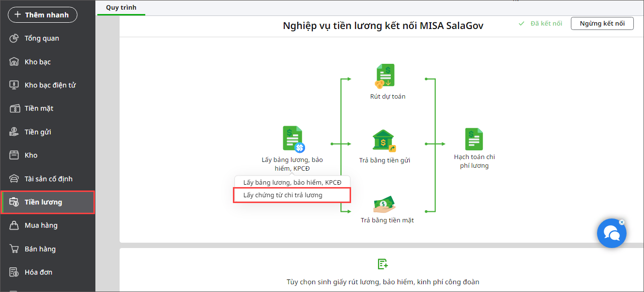The image size is (644, 292).
Task: Click the Nghiệp vụ tiền lương heading
Action: [383, 26]
